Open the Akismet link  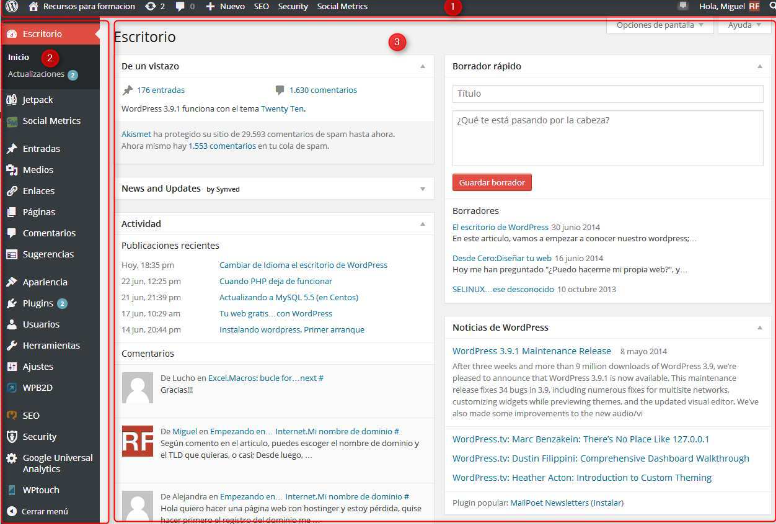coord(136,134)
